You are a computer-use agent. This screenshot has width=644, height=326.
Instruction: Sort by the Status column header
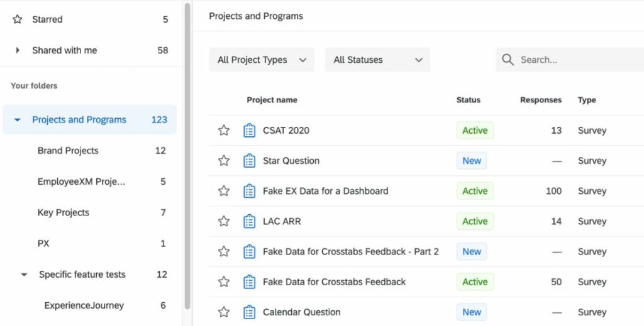point(468,100)
